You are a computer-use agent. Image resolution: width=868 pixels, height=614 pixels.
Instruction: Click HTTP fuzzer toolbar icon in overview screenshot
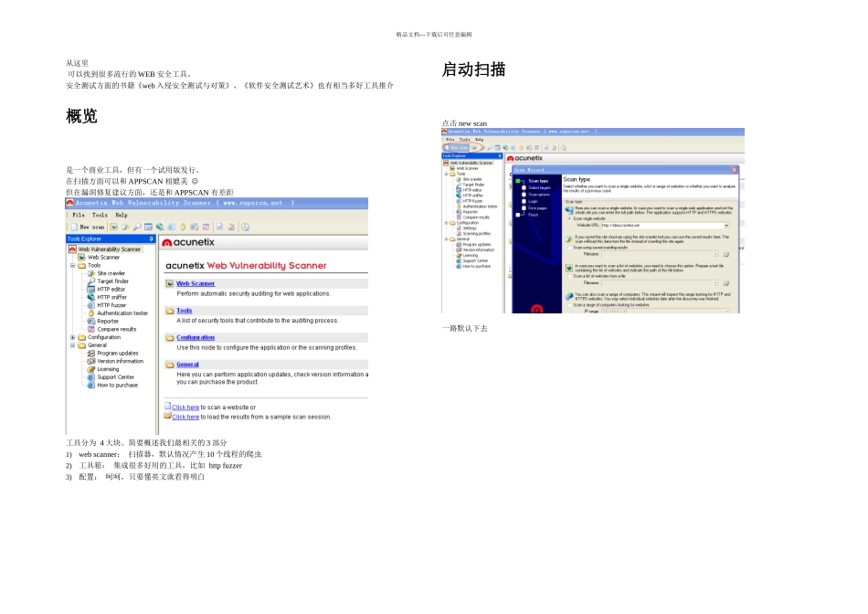pyautogui.click(x=171, y=227)
